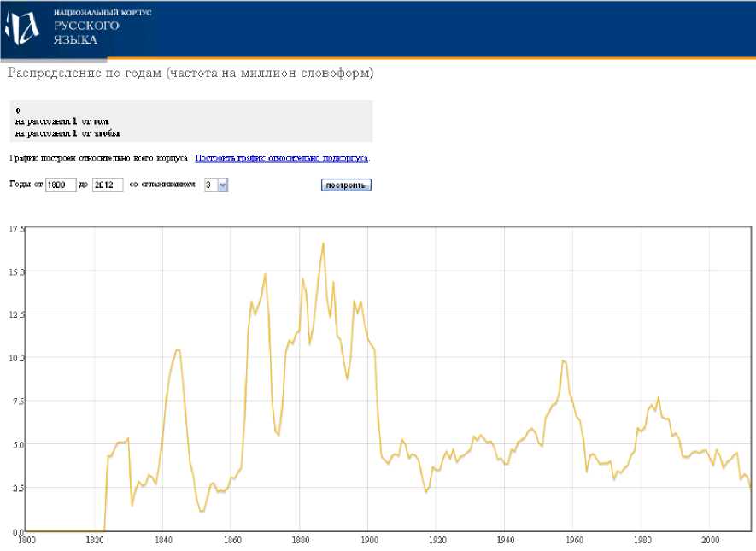Open 'Построить график относительно подкорпуса' link
This screenshot has height=551, width=756.
point(282,158)
